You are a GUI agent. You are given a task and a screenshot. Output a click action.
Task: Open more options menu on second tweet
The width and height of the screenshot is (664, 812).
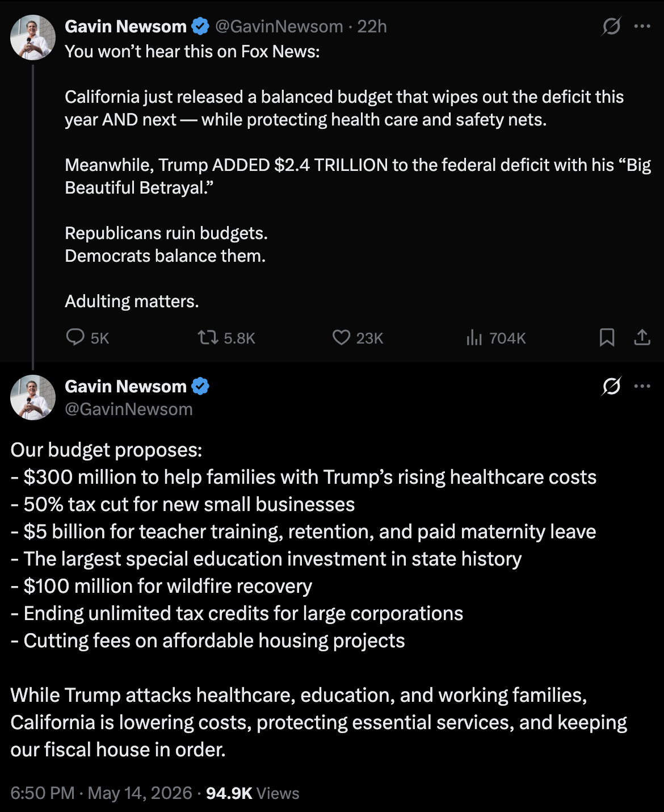642,386
